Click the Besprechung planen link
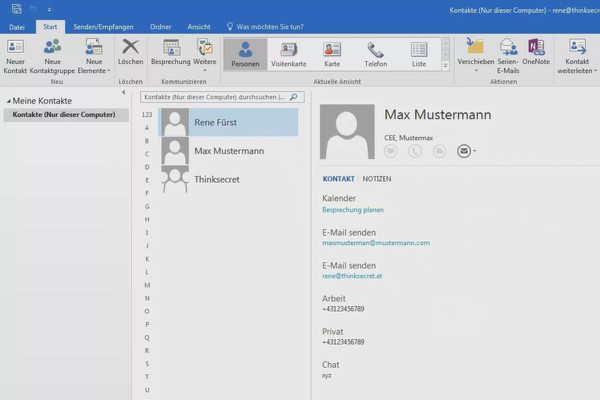This screenshot has width=600, height=400. (x=353, y=210)
